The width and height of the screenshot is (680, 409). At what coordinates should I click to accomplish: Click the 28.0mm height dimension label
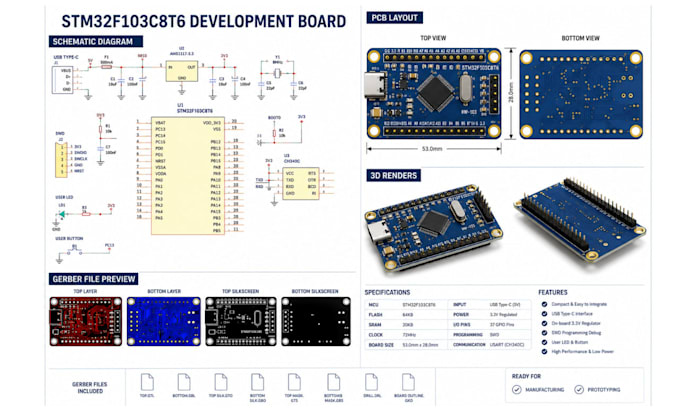pos(511,93)
